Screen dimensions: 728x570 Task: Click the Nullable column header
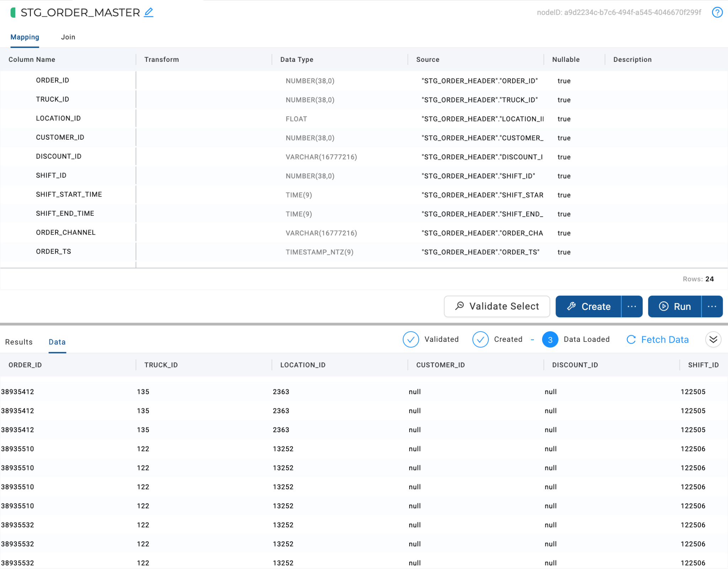pyautogui.click(x=566, y=59)
